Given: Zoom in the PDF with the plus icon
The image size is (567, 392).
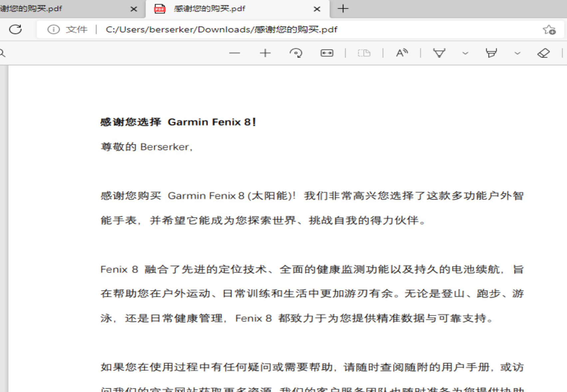Looking at the screenshot, I should 265,53.
